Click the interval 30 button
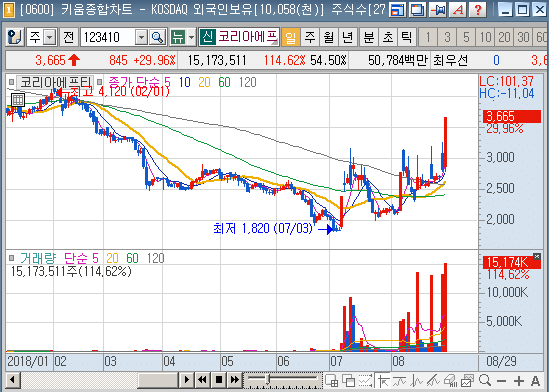 [523, 37]
